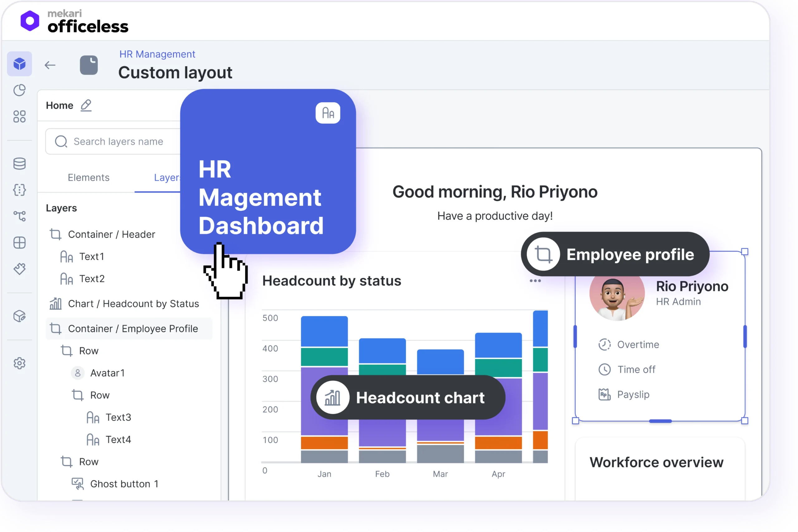Open the four-circles apps sidebar icon
Image resolution: width=798 pixels, height=532 pixels.
click(19, 116)
